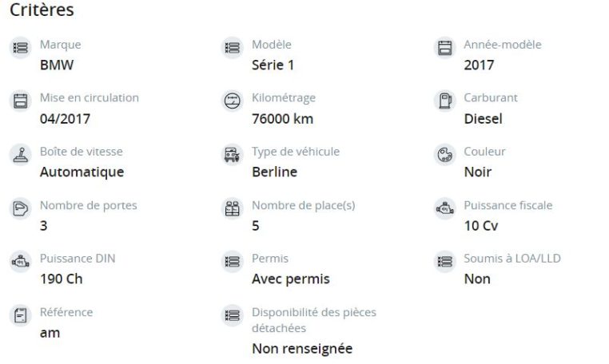Click the BMW brand value

[x=57, y=65]
